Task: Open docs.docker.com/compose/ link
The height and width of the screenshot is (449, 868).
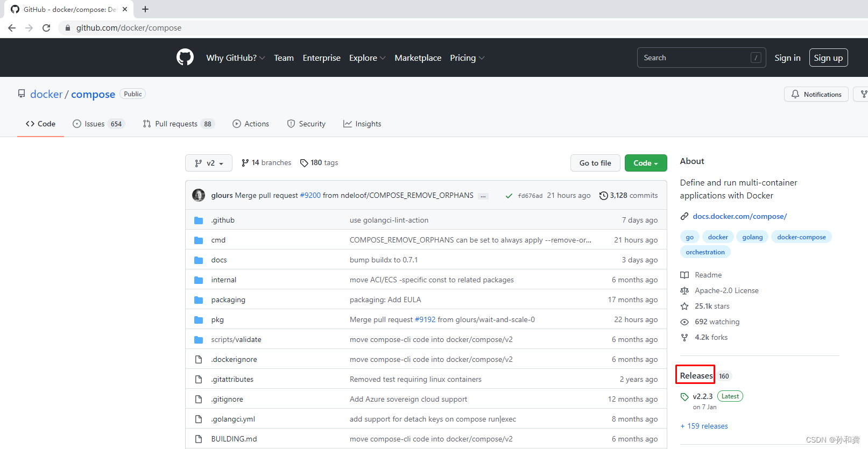Action: [x=739, y=216]
